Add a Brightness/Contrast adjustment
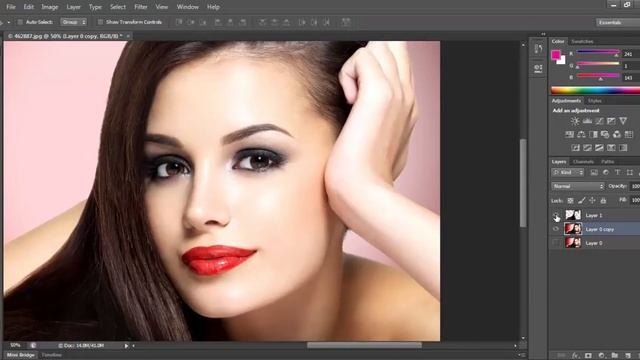This screenshot has width=640, height=360. [575, 121]
